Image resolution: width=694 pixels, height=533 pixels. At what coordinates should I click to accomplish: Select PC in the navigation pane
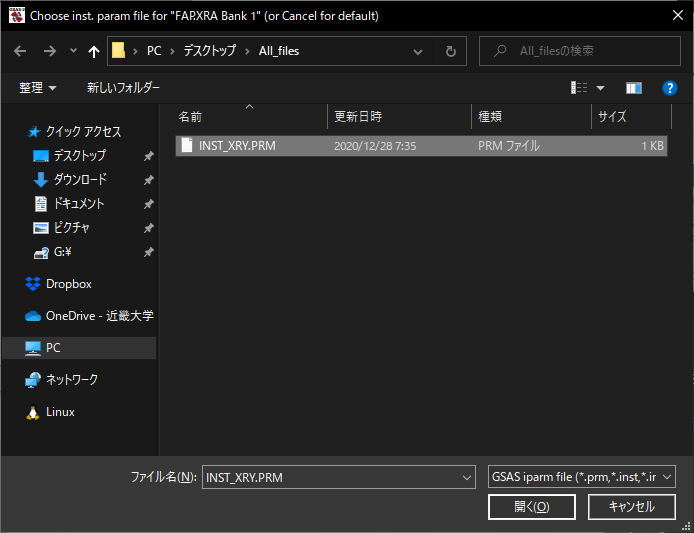point(79,348)
